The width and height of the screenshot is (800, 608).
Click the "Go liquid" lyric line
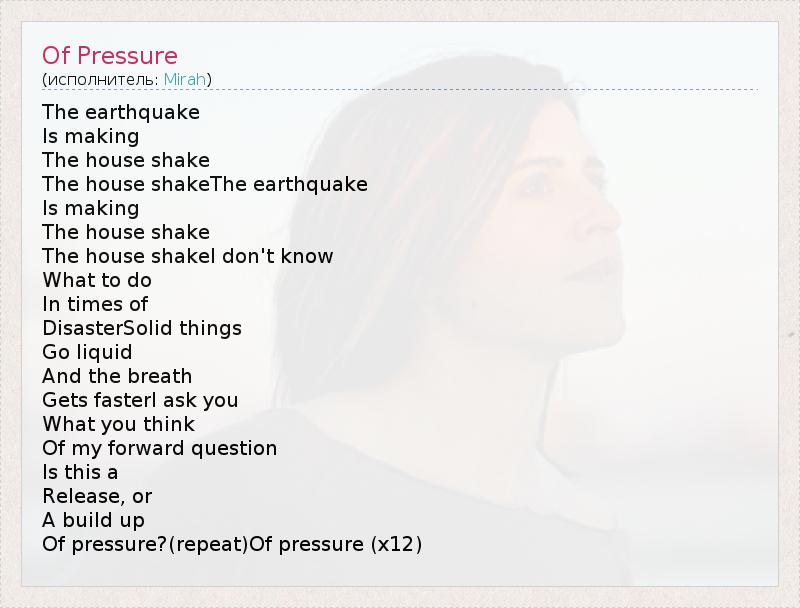click(x=87, y=352)
